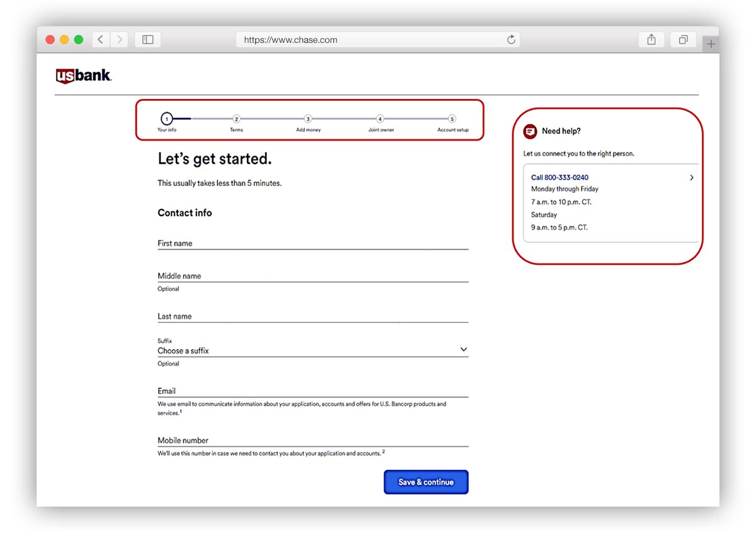
Task: Click the chevron next to Call 800-333-0240
Action: pos(691,178)
